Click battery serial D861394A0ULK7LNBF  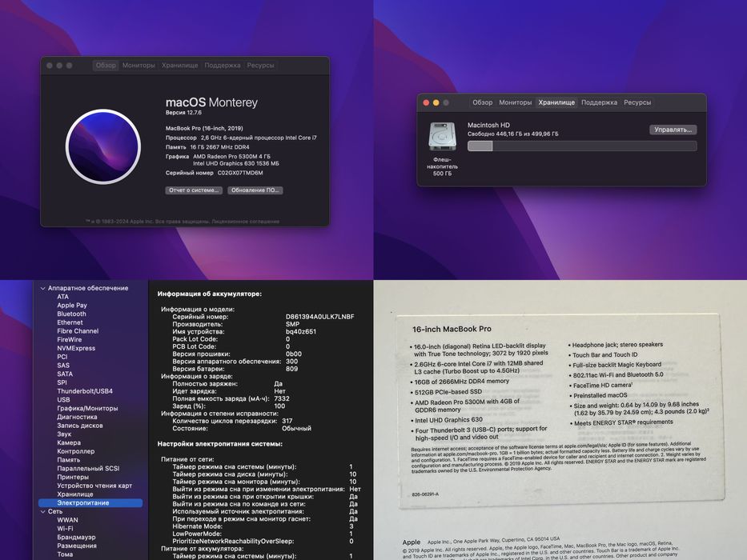[319, 317]
